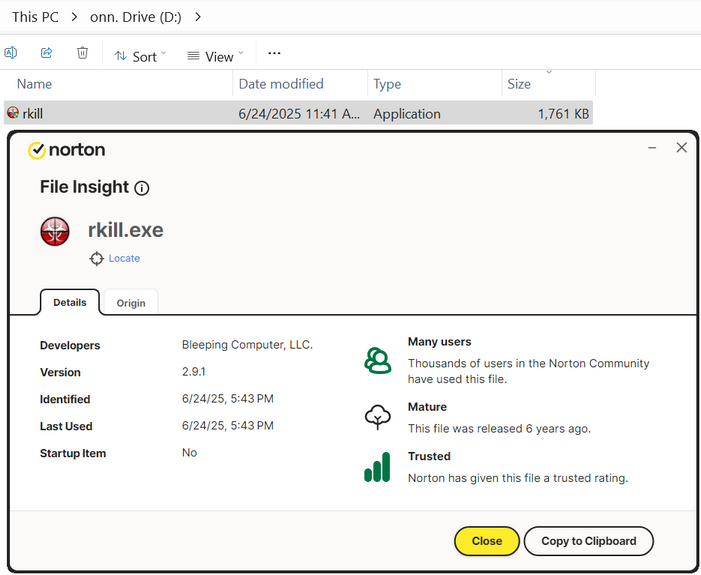Click the yellow Close button
Screen dimensions: 701x575
click(487, 541)
